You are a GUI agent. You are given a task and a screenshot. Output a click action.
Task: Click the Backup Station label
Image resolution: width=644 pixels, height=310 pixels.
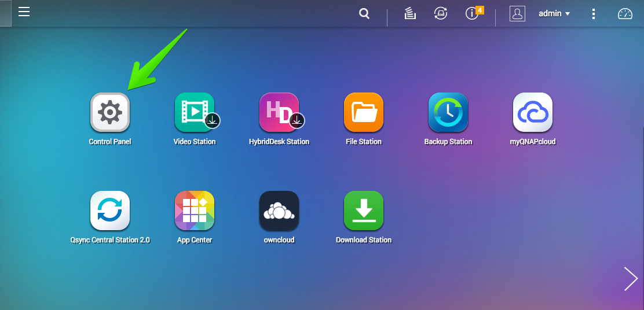tap(448, 142)
